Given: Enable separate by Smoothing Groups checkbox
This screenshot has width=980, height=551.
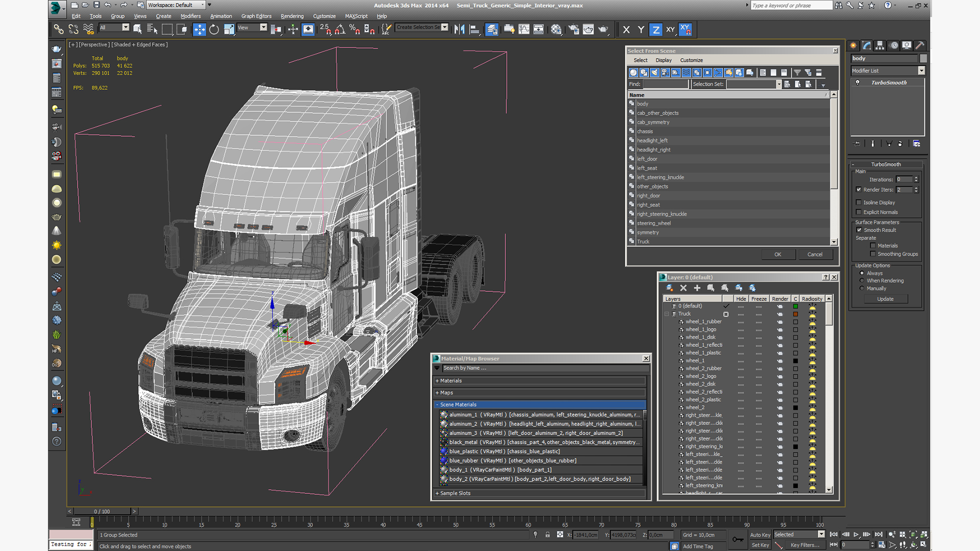Looking at the screenshot, I should coord(873,254).
